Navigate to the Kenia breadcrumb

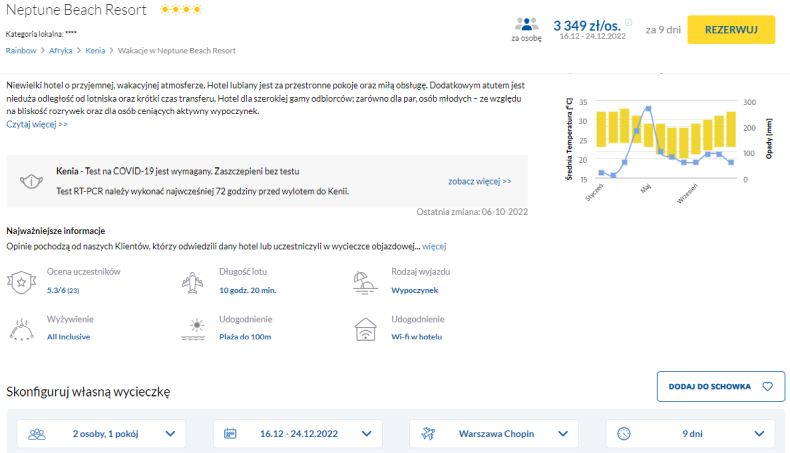click(x=95, y=50)
